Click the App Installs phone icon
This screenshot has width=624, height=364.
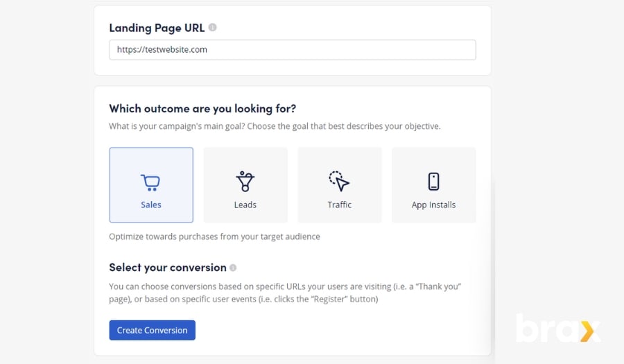pyautogui.click(x=433, y=182)
